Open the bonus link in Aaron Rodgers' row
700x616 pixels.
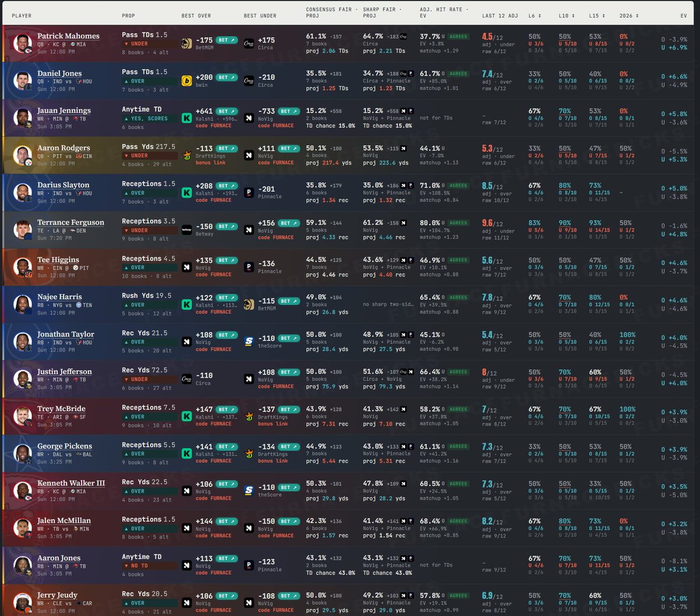pos(209,163)
